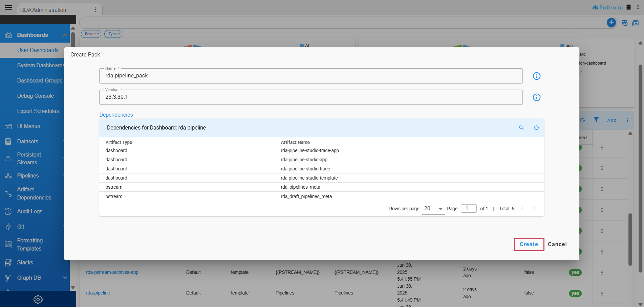Open the settings gear in sidebar
644x307 pixels.
pos(38,299)
